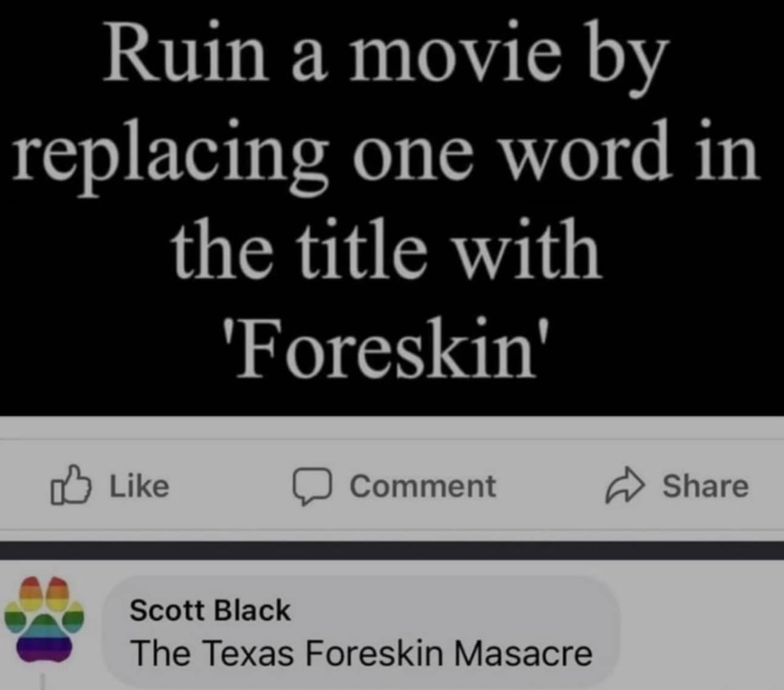784x690 pixels.
Task: Open Scott Black's profile name link
Action: coord(210,610)
